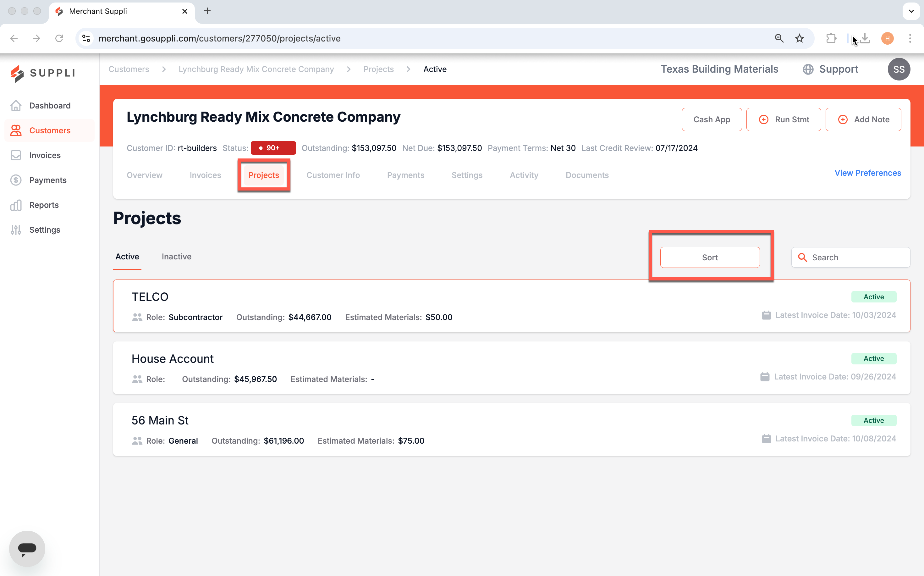This screenshot has height=576, width=924.
Task: Open the chat support bubble
Action: (27, 549)
